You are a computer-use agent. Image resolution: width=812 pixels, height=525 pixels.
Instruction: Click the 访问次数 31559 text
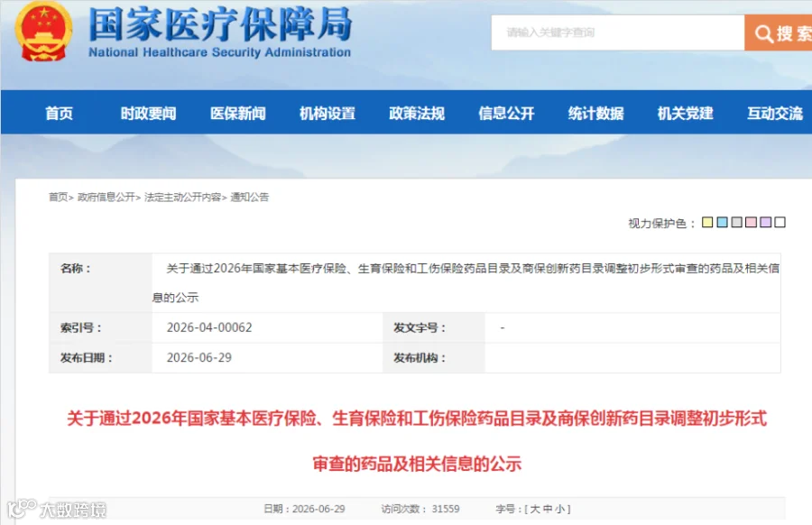[x=420, y=509]
